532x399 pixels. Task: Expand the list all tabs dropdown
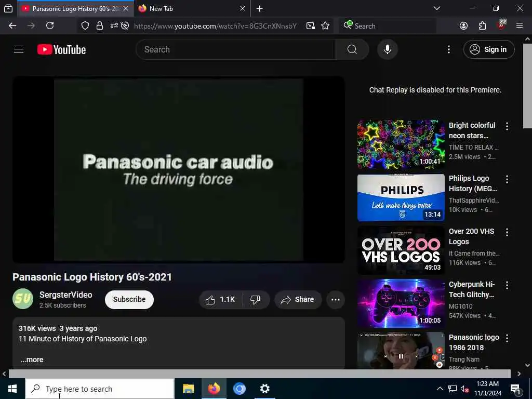click(436, 8)
